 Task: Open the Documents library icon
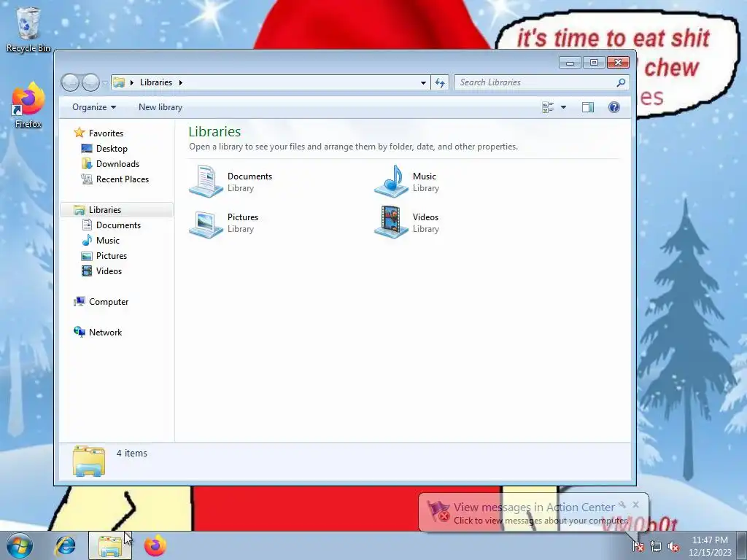pyautogui.click(x=206, y=182)
